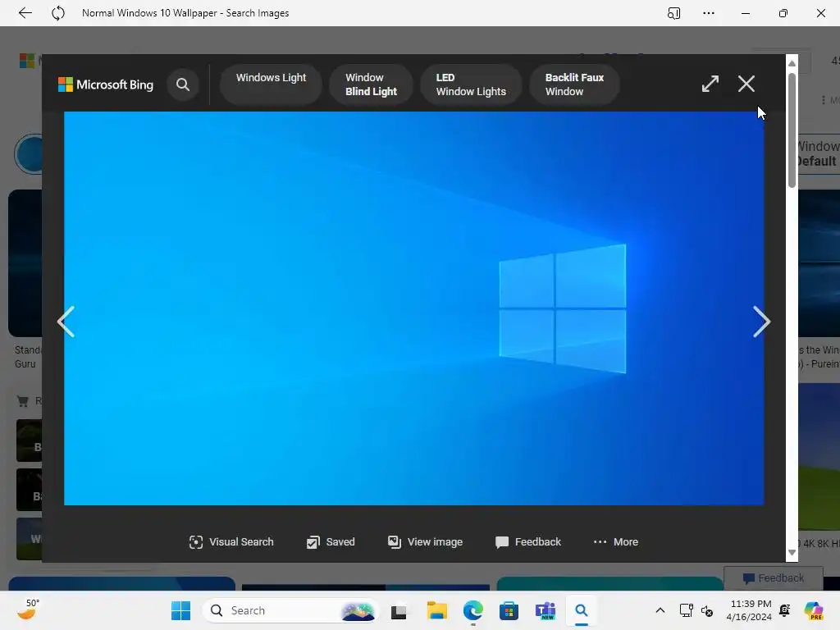Click the viewer scrollbar down arrow
840x630 pixels.
[x=792, y=553]
